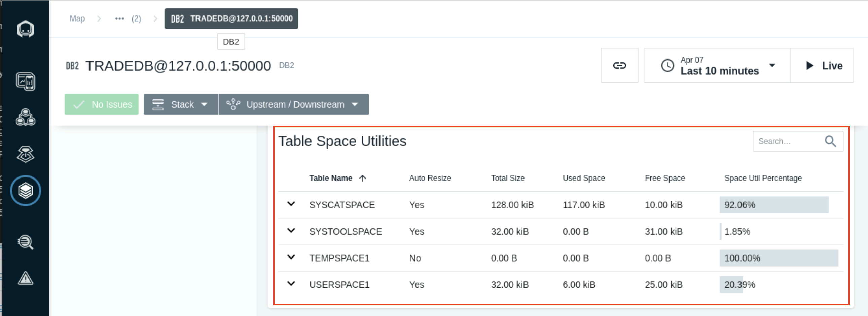
Task: Expand the collapsed breadcrumb ellipsis (2)
Action: 128,18
